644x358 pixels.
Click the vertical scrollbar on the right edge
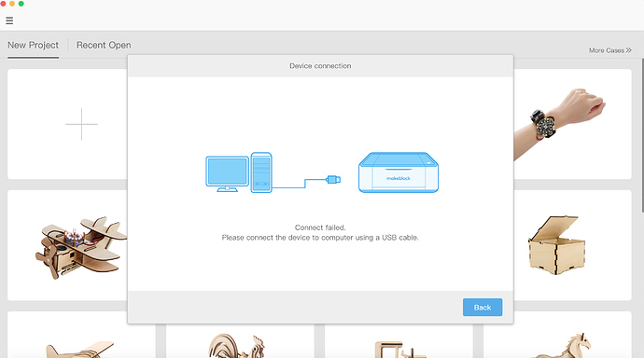642,135
